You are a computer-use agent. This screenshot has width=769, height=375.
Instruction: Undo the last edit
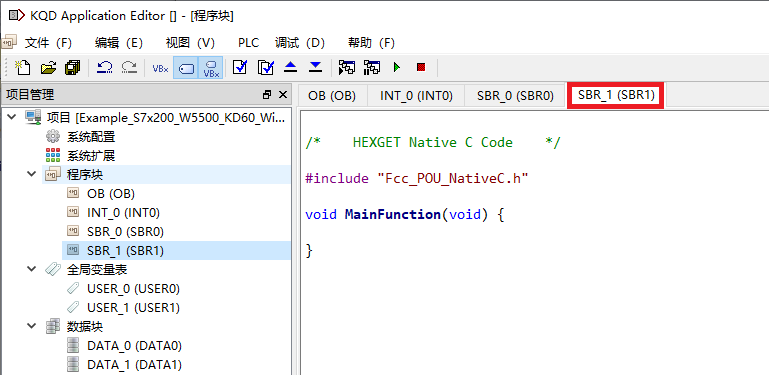coord(104,68)
